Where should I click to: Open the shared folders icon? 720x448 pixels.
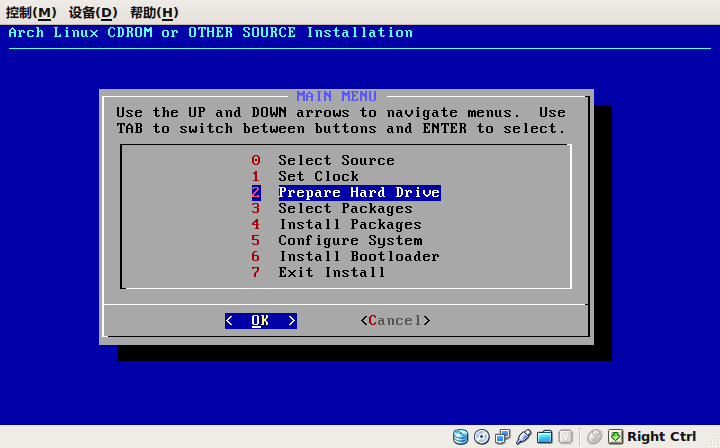pos(545,437)
